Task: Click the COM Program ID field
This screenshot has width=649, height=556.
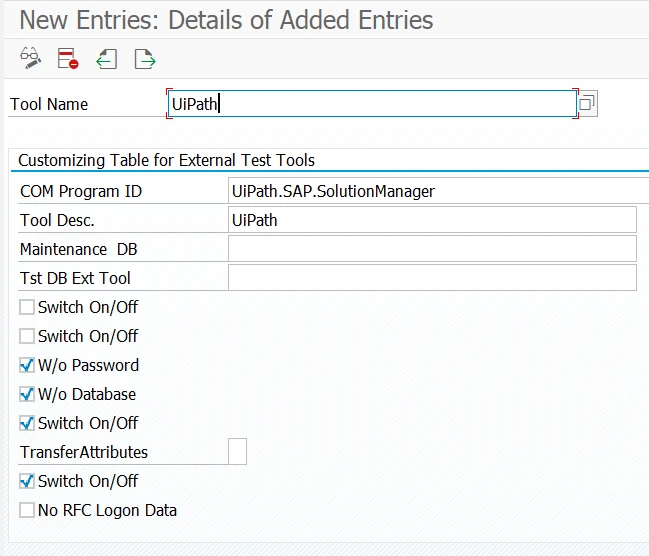Action: click(438, 191)
